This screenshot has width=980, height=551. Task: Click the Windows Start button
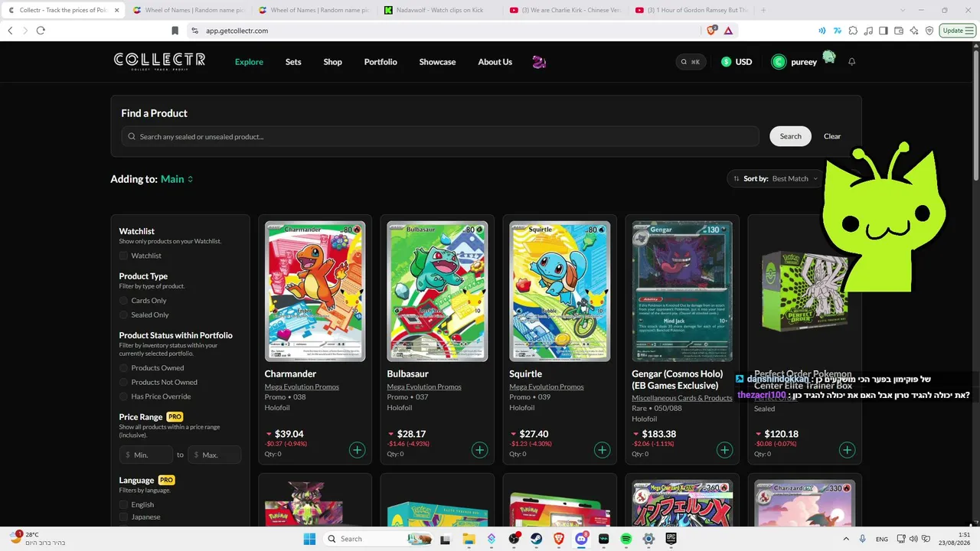[309, 539]
